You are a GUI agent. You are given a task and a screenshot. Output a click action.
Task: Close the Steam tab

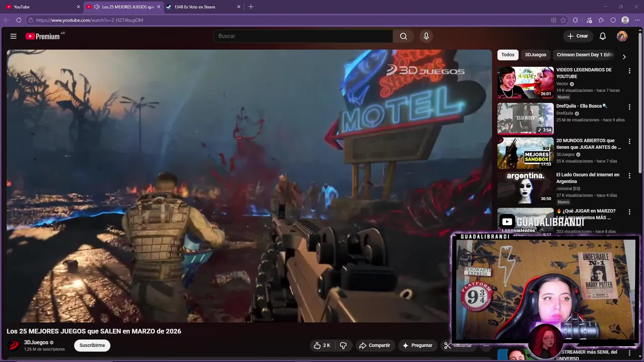point(239,7)
